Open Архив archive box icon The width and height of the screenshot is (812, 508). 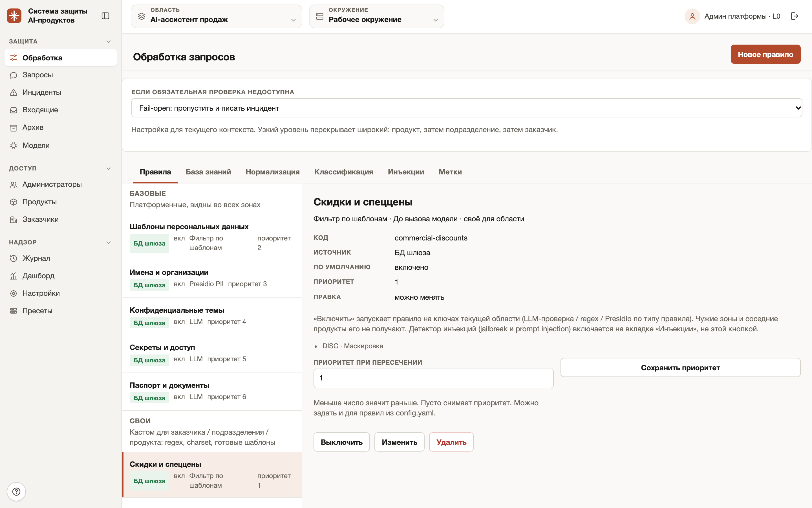click(x=14, y=128)
